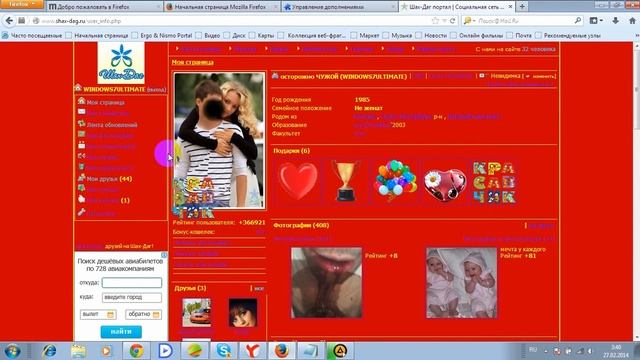Open the "Новости" bookmark
The height and width of the screenshot is (360, 640).
point(431,36)
